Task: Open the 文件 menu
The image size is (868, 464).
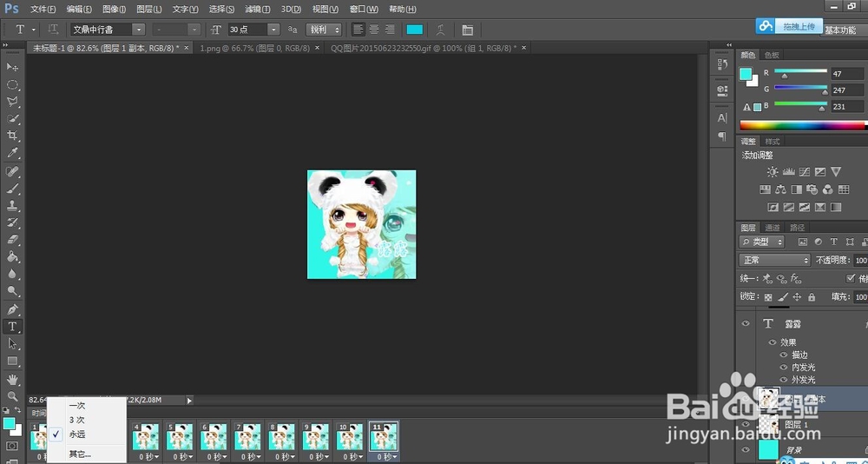Action: tap(43, 10)
